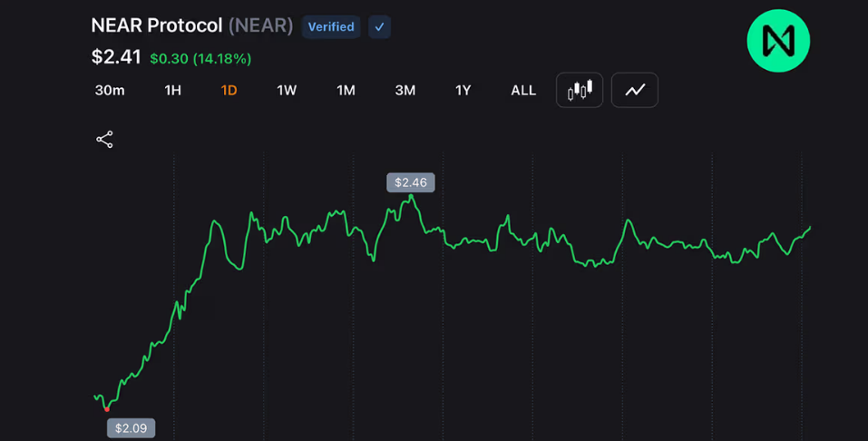This screenshot has width=868, height=441.
Task: Select the 3M time range
Action: (405, 91)
